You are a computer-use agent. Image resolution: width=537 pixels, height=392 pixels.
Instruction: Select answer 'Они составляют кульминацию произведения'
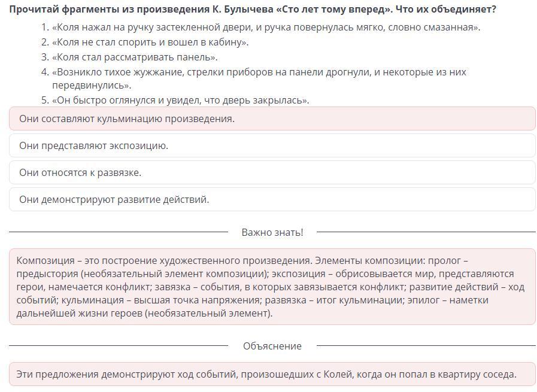point(272,118)
